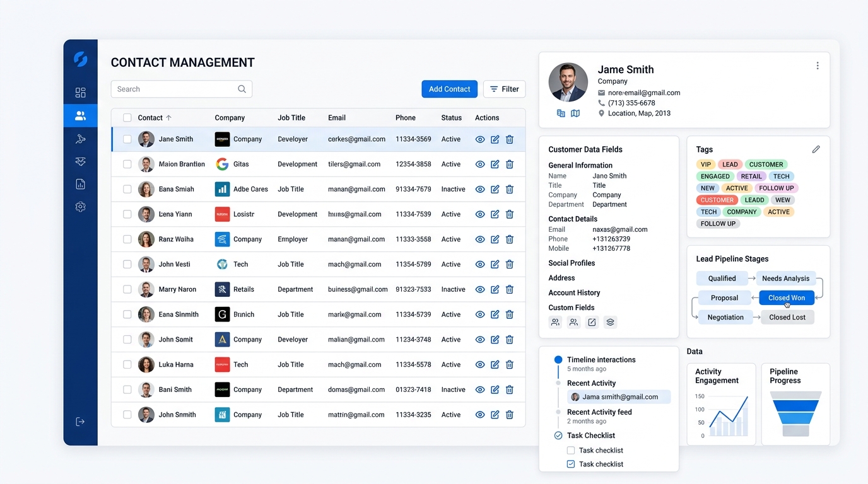Edit the Jane Smith contact row

(495, 139)
